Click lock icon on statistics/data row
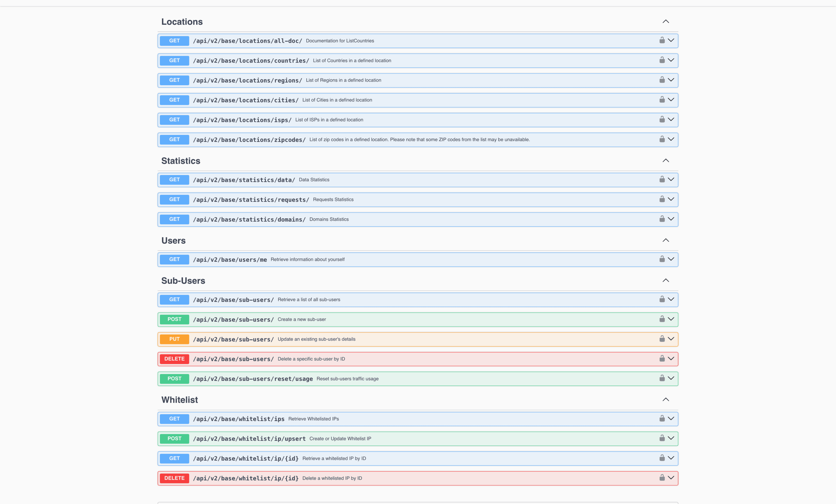 [662, 180]
